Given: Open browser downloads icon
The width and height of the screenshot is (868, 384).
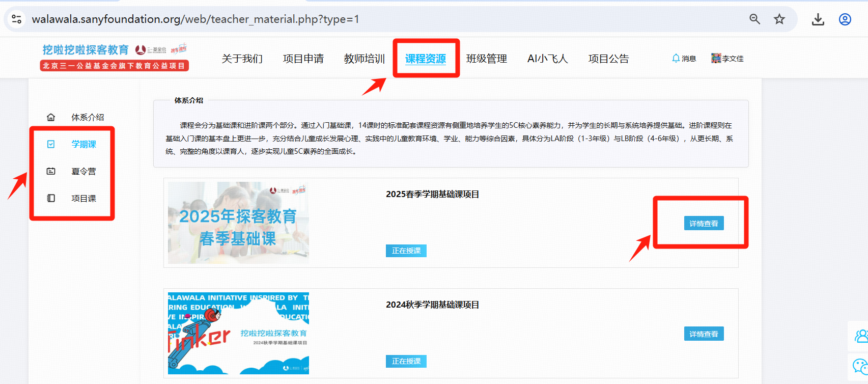Looking at the screenshot, I should (818, 19).
